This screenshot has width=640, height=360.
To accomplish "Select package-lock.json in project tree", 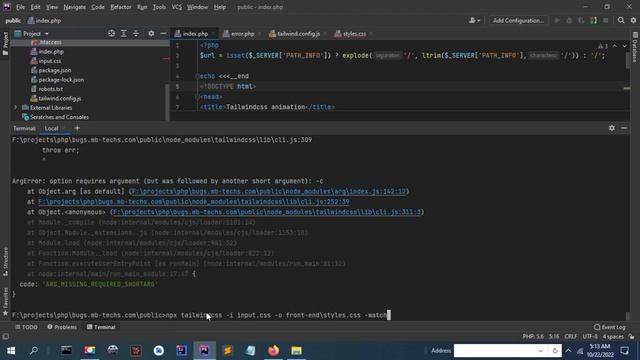I will (61, 80).
